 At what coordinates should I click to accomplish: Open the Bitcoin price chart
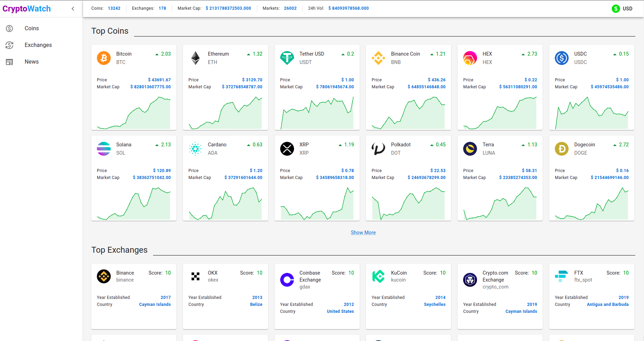pyautogui.click(x=134, y=113)
